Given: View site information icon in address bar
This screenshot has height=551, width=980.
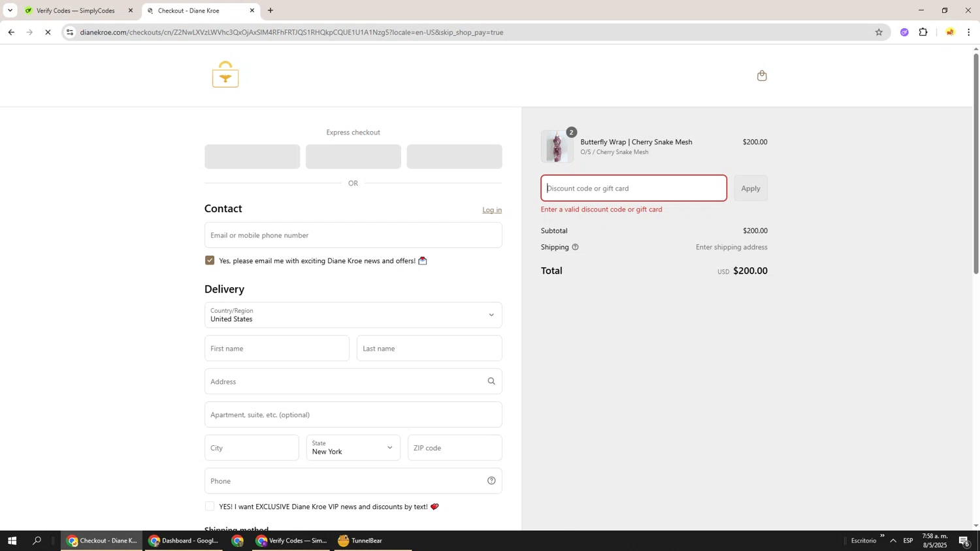Looking at the screenshot, I should (70, 32).
